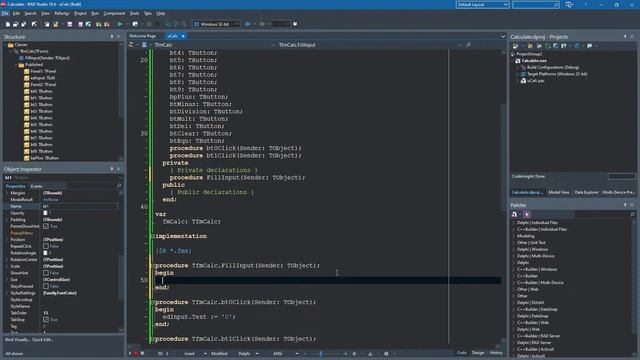Image resolution: width=640 pixels, height=360 pixels.
Task: Switch to Design view at editor bottom
Action: click(478, 353)
